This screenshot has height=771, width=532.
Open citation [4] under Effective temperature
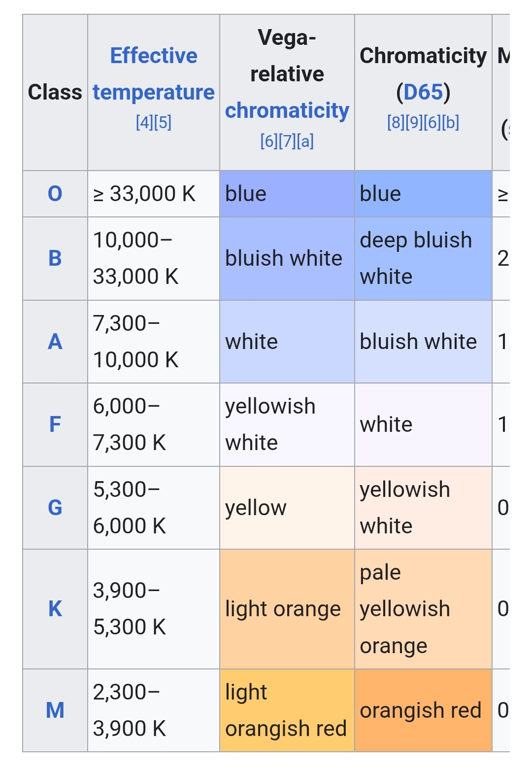144,122
